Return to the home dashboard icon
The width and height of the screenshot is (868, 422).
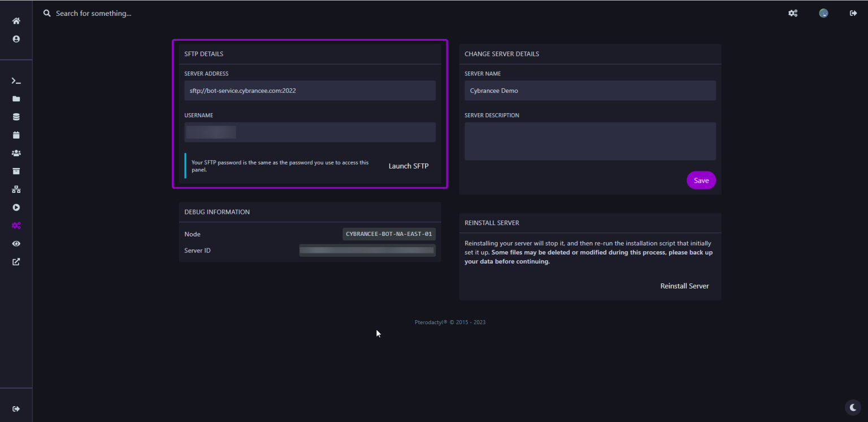pos(16,20)
